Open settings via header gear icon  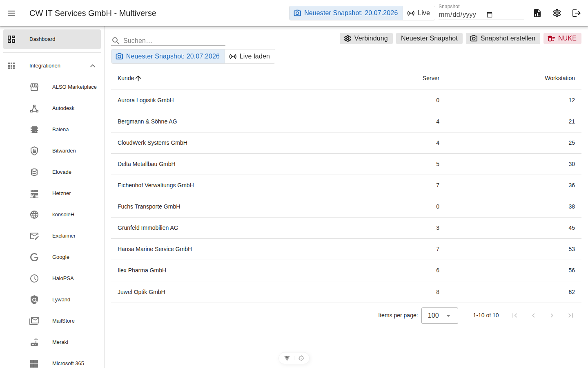coord(557,13)
